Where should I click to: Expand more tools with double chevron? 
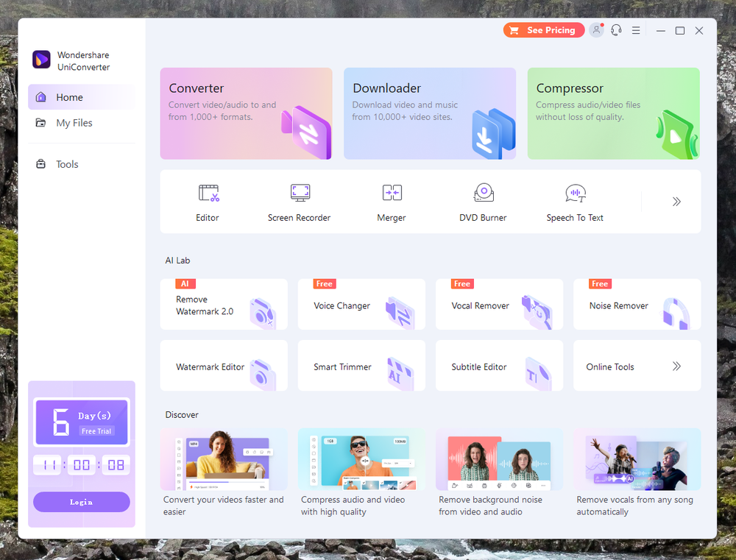[676, 202]
